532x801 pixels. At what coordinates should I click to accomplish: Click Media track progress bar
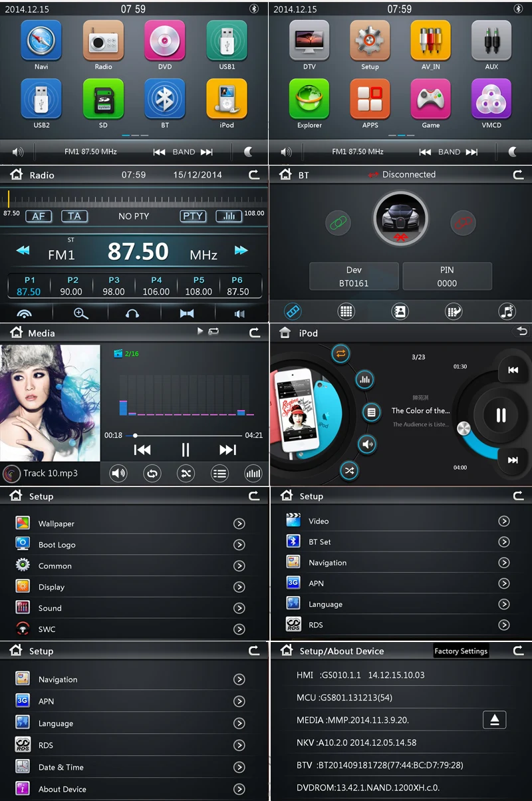tap(186, 435)
